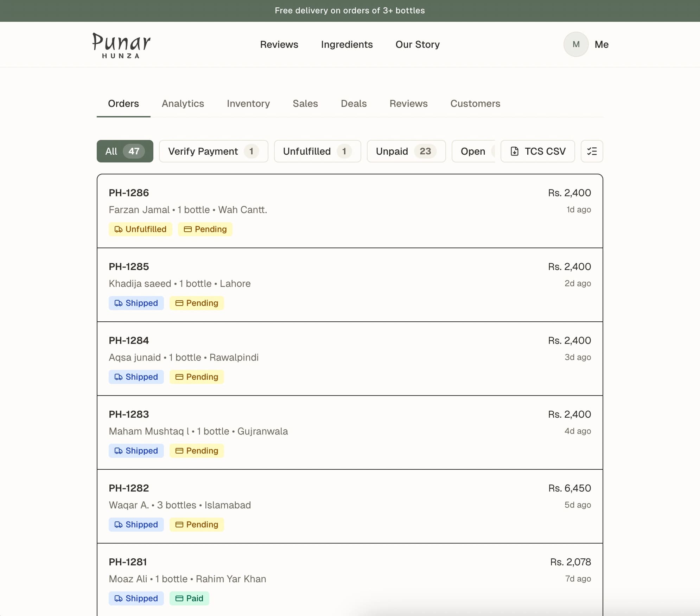700x616 pixels.
Task: Click the Pending payment badge on PH-1286
Action: click(x=205, y=229)
